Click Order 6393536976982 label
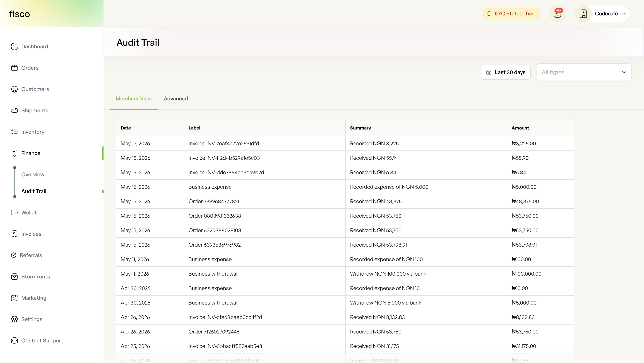The height and width of the screenshot is (363, 644). tap(214, 245)
